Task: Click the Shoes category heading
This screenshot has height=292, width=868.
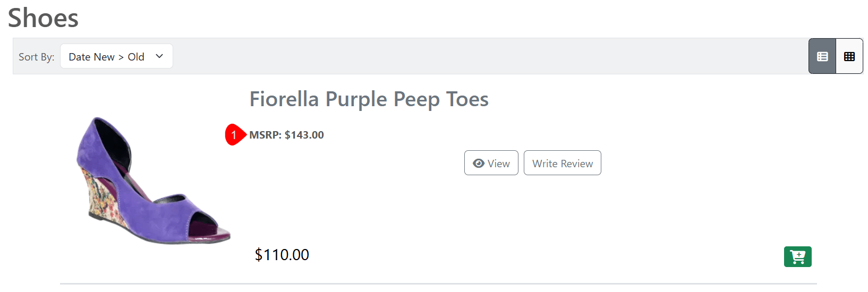Action: tap(43, 18)
